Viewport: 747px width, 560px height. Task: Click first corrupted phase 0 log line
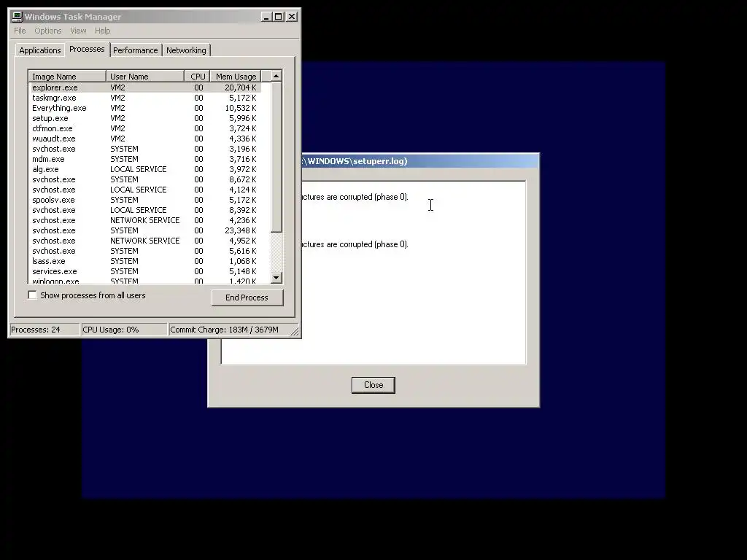(355, 197)
